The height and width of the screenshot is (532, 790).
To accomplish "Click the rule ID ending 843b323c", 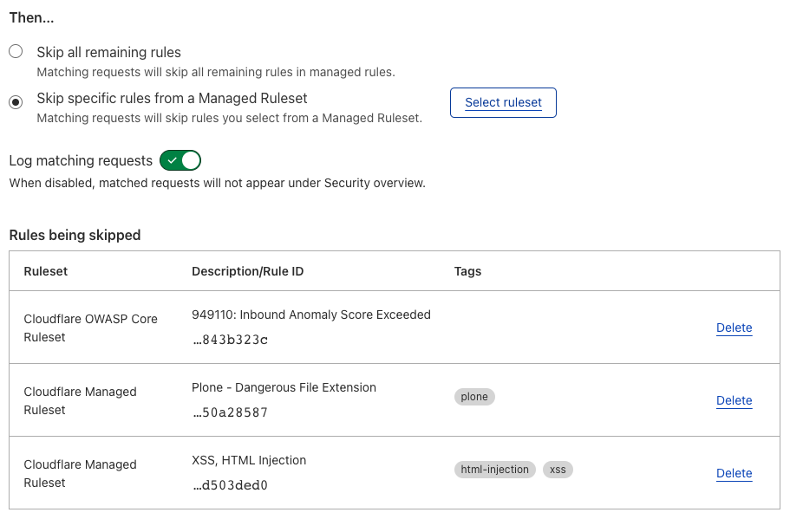I will pyautogui.click(x=230, y=340).
